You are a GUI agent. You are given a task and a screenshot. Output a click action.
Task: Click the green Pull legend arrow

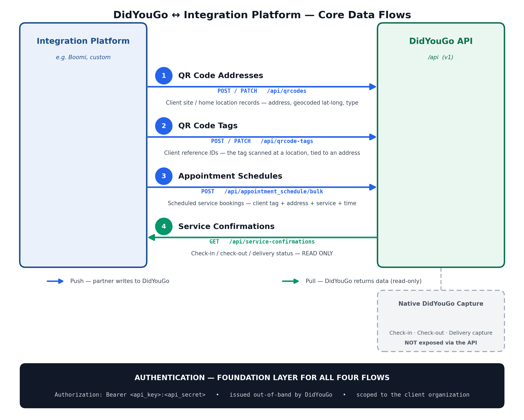[x=290, y=281]
